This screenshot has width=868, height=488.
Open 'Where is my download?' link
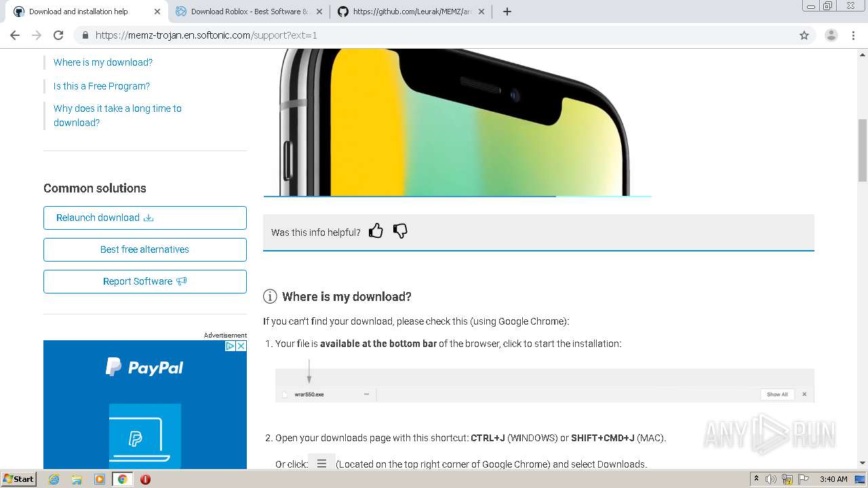coord(103,62)
